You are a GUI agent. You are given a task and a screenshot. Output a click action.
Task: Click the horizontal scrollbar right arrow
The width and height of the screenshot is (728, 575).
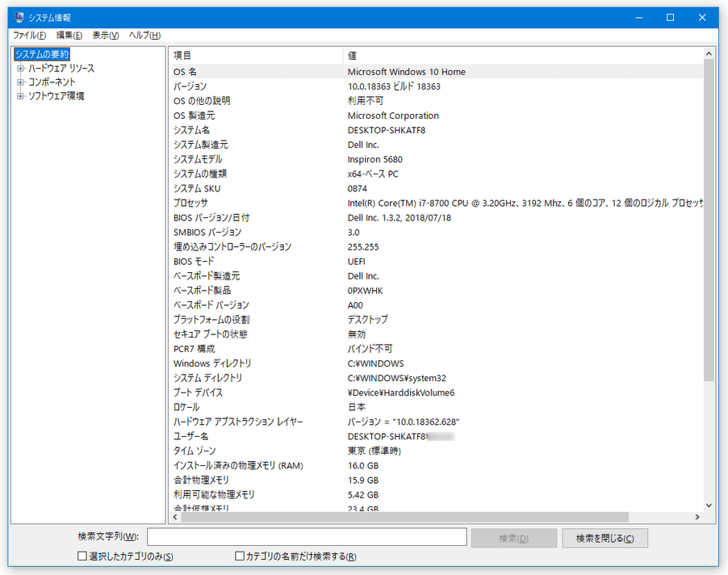(x=697, y=517)
